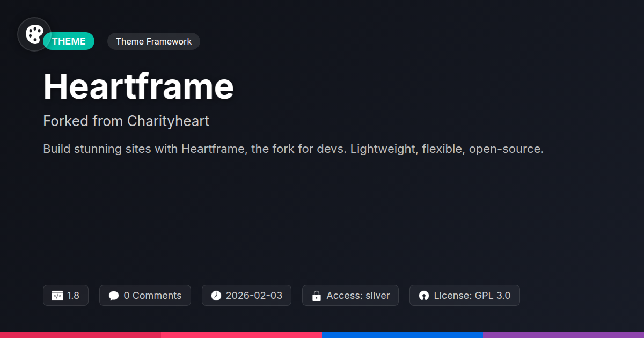Click the speech bubble comments icon
This screenshot has height=338, width=644.
[114, 296]
